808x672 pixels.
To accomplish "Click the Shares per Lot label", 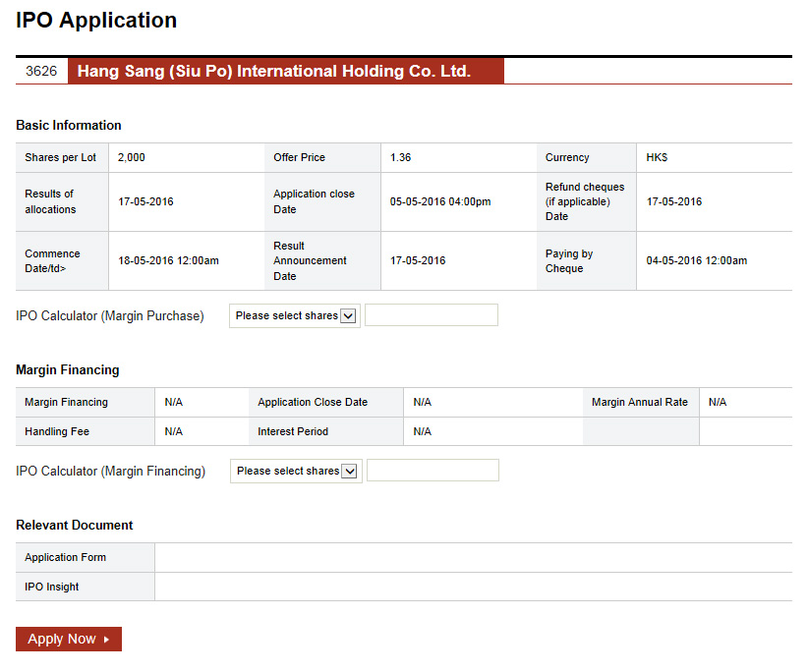I will pyautogui.click(x=60, y=157).
